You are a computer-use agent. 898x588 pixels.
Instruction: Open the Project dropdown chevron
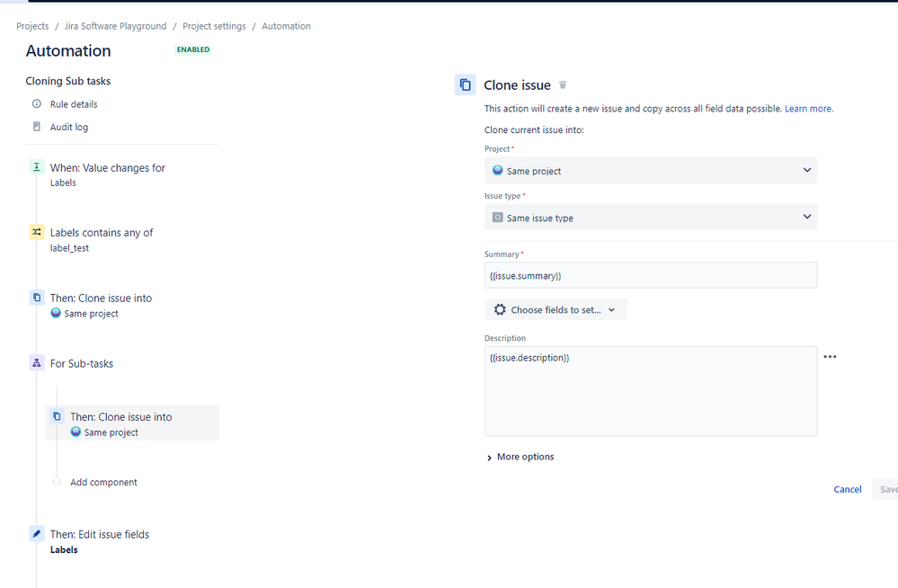point(807,170)
